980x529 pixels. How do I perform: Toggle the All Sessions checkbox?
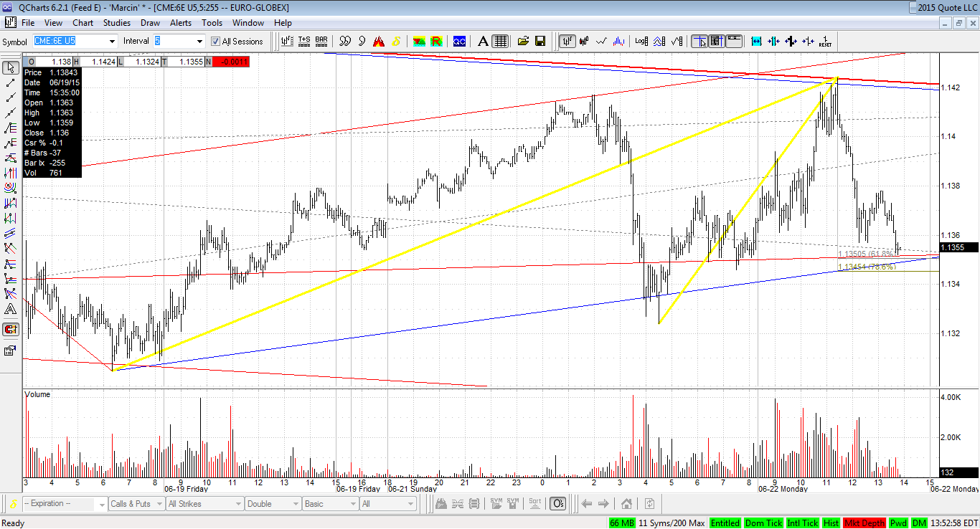pyautogui.click(x=215, y=42)
